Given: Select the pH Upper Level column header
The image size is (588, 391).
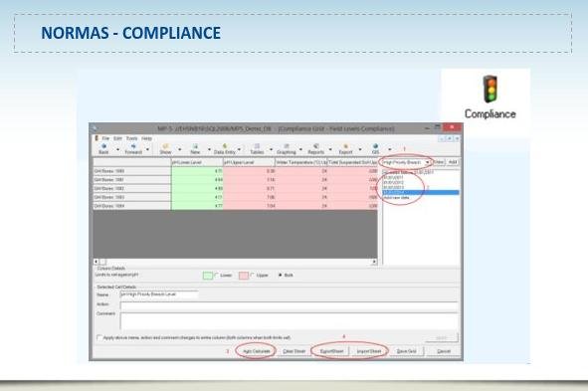Looking at the screenshot, I should (x=249, y=162).
